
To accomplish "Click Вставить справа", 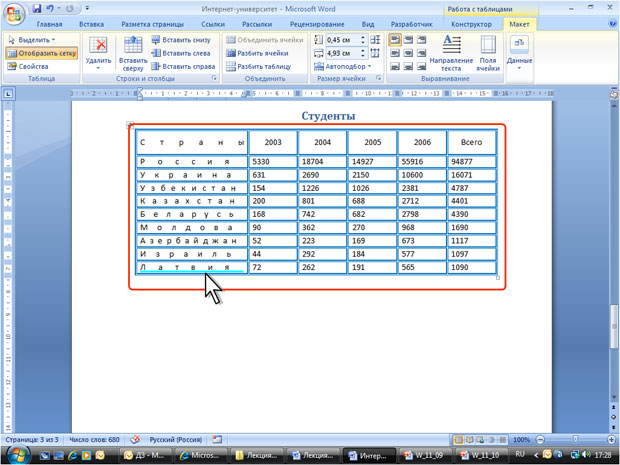I will [x=183, y=66].
